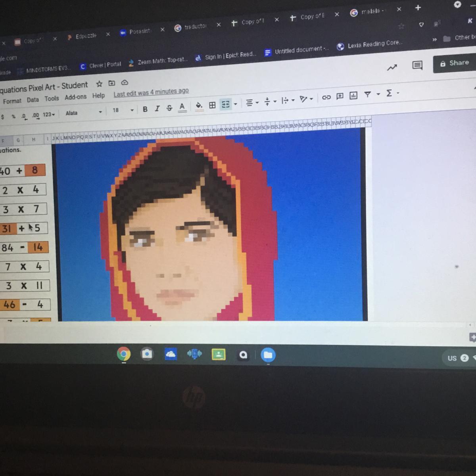Open the functions sigma menu
The width and height of the screenshot is (476, 476).
click(x=392, y=93)
